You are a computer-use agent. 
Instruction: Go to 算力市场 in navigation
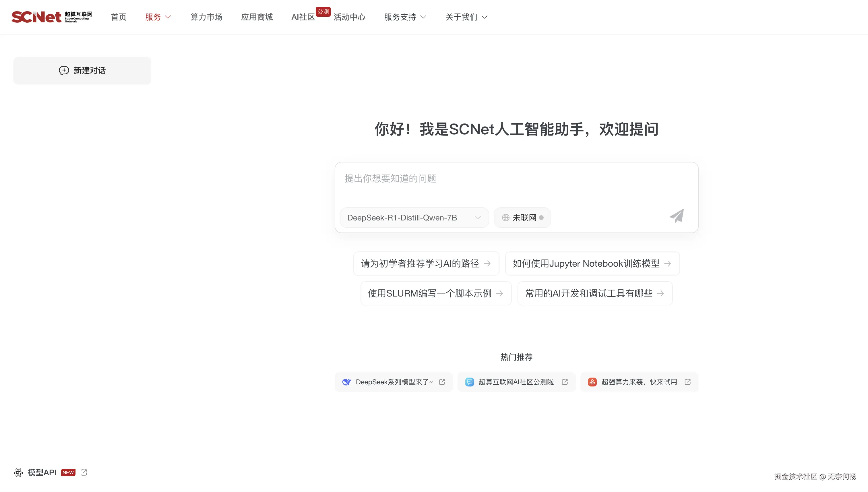(x=206, y=17)
